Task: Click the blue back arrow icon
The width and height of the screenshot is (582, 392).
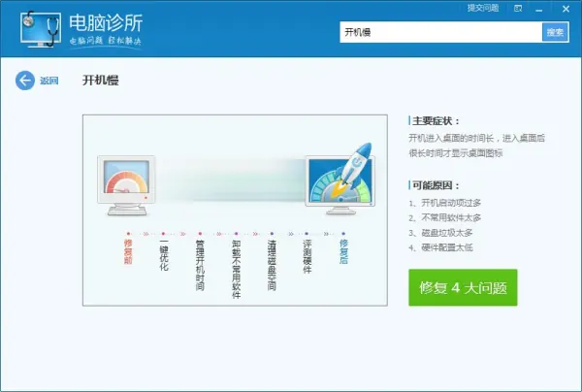Action: (x=25, y=81)
